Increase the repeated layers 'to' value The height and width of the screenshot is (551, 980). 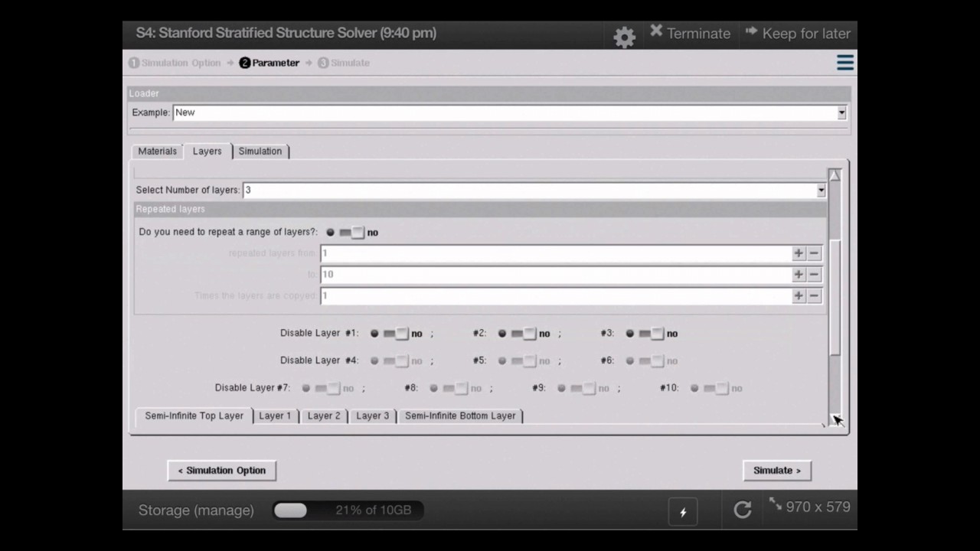pos(799,275)
